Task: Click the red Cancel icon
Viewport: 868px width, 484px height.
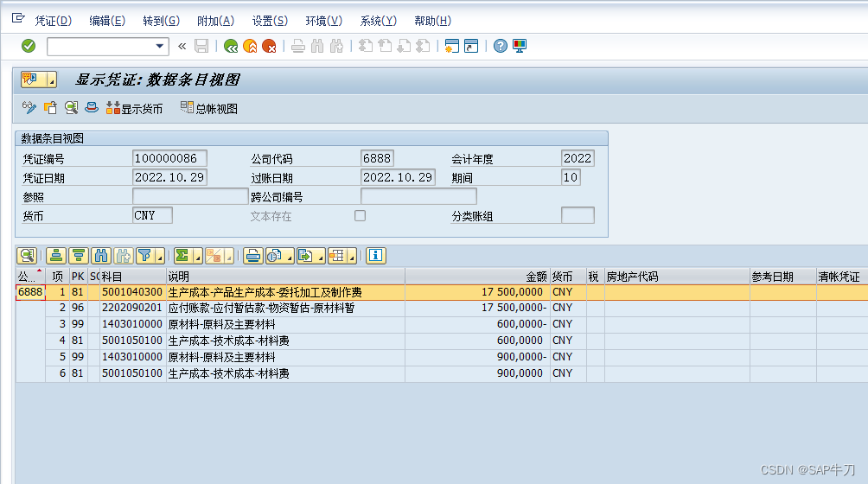Action: tap(269, 47)
